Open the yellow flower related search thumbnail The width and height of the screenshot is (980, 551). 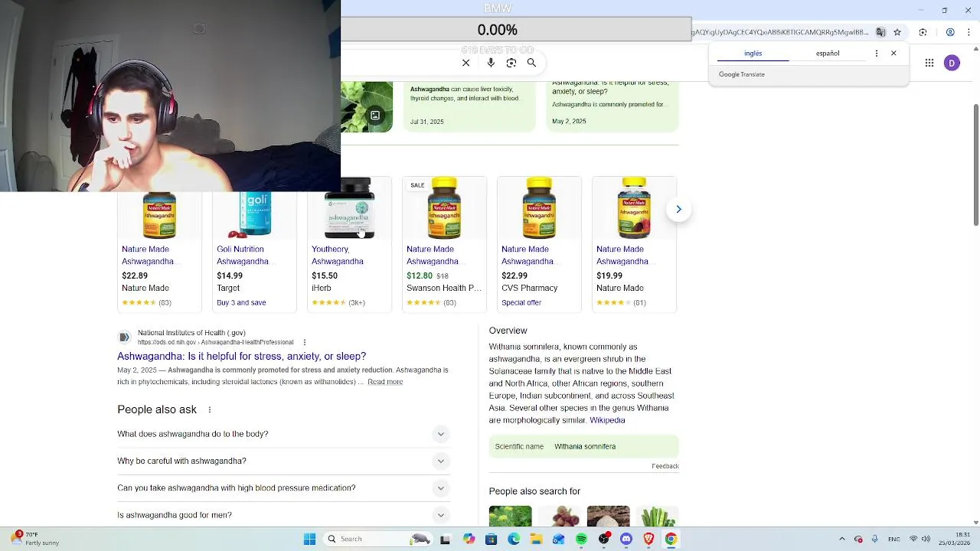510,516
